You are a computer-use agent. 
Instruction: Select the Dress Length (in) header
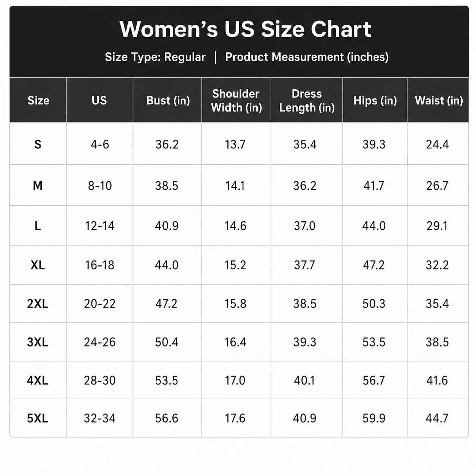click(307, 101)
